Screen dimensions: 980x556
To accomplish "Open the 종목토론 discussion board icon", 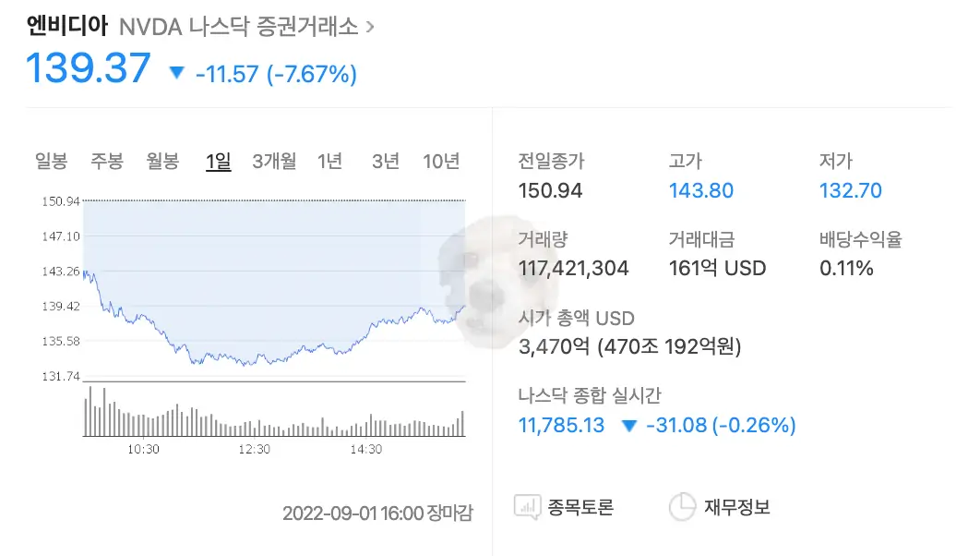I will point(527,506).
